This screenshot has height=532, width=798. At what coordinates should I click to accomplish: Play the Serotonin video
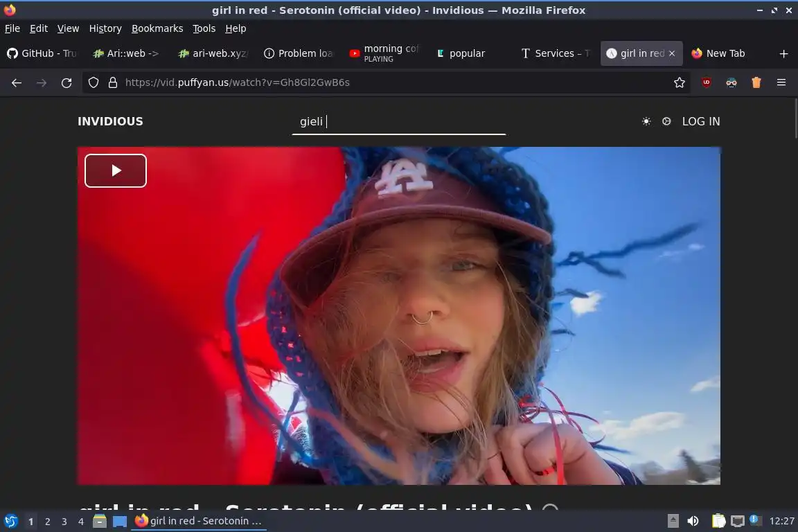(116, 170)
